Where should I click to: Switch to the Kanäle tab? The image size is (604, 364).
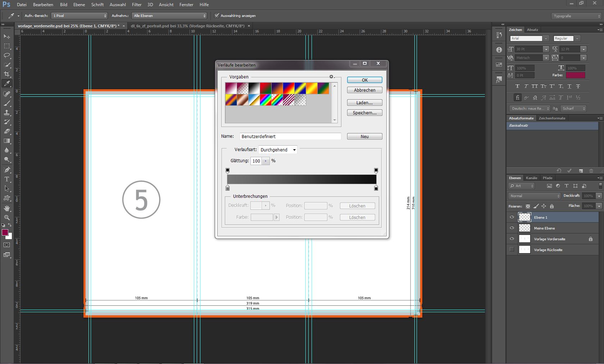[x=531, y=178]
